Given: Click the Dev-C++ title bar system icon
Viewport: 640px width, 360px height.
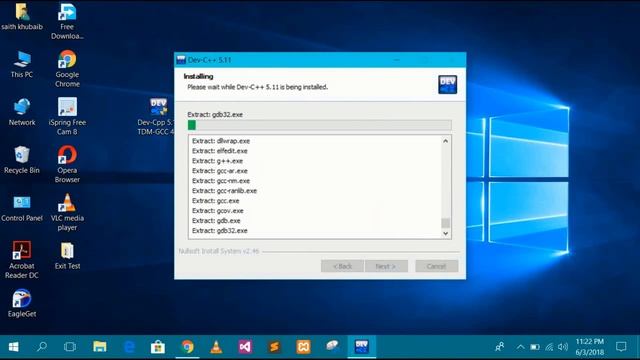Looking at the screenshot, I should [x=181, y=60].
